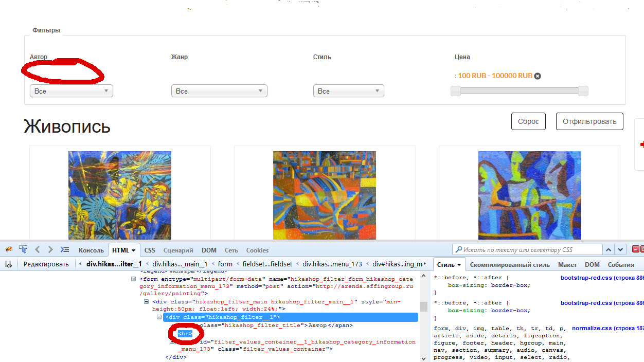Switch to the CSS tab
This screenshot has width=644, height=362.
click(150, 250)
